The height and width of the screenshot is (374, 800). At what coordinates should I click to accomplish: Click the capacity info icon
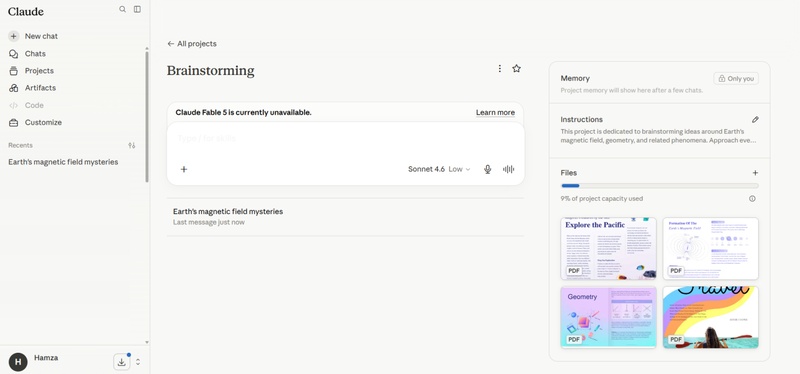pos(752,199)
